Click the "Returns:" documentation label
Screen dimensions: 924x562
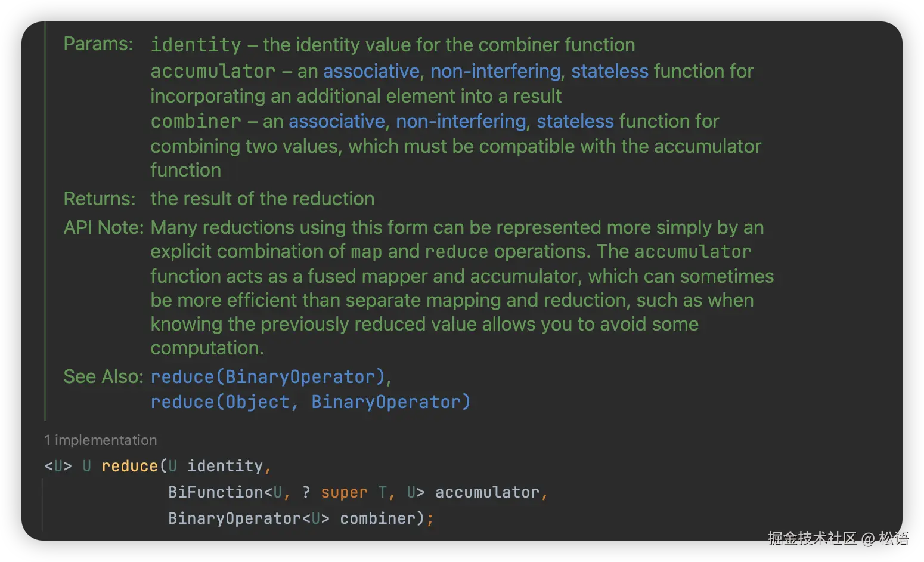[x=100, y=199]
